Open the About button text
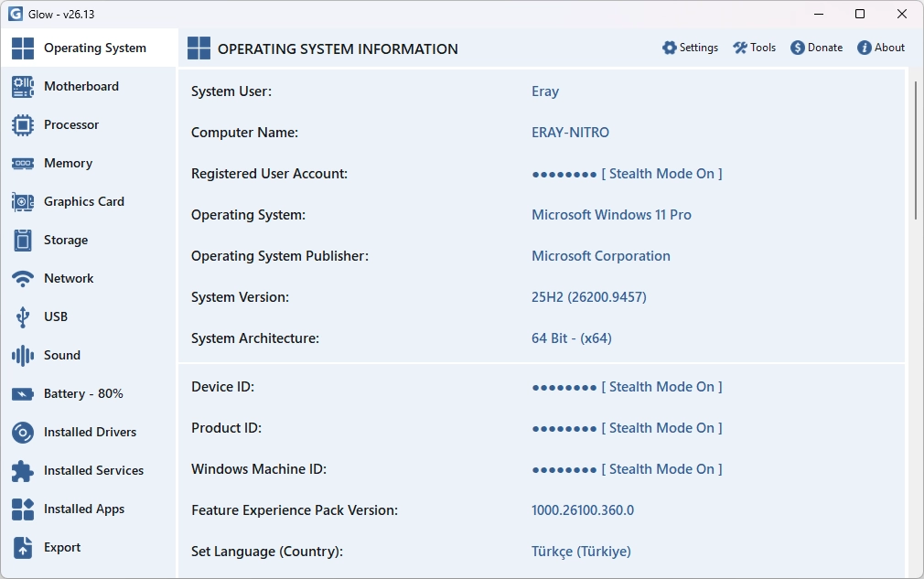Image resolution: width=924 pixels, height=579 pixels. 890,48
